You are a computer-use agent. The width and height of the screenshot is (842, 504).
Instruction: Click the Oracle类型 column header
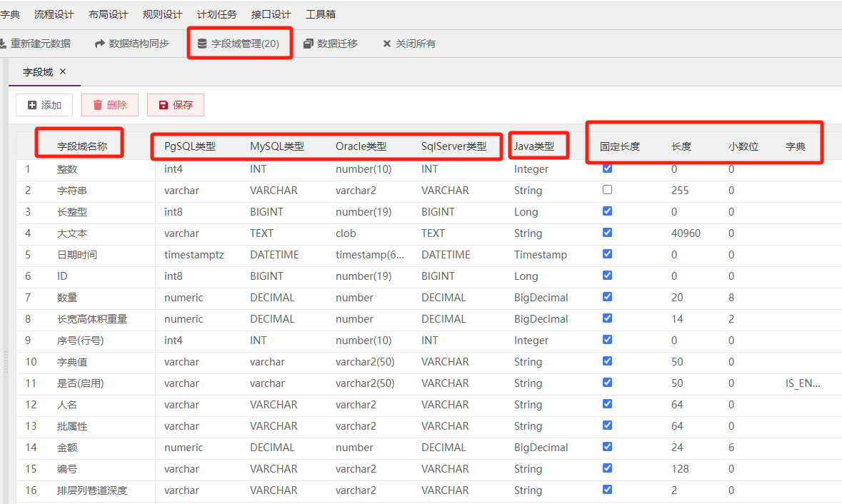(361, 146)
